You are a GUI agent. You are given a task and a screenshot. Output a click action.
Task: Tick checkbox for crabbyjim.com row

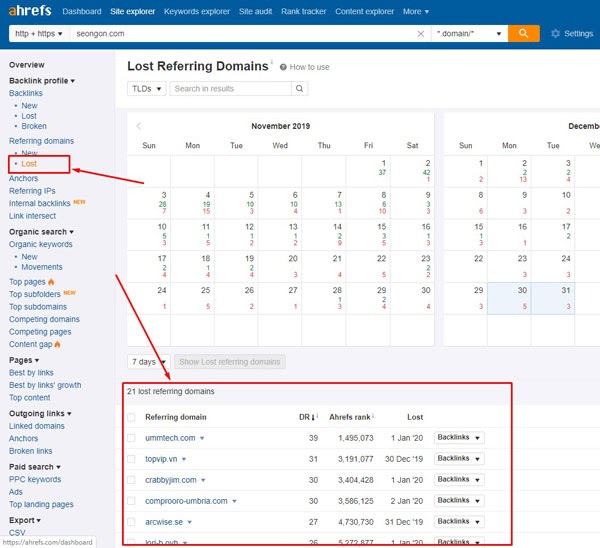click(131, 480)
